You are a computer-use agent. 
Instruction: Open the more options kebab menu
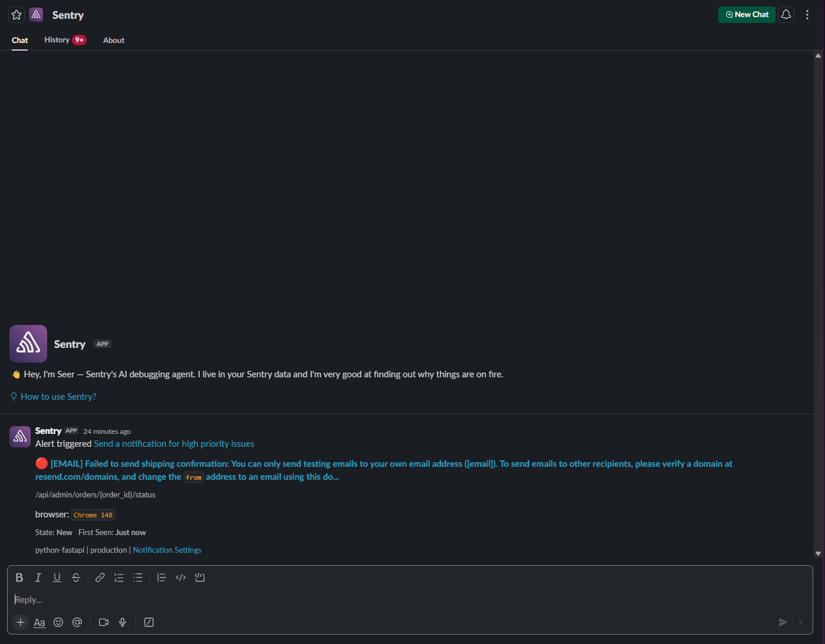(x=807, y=15)
